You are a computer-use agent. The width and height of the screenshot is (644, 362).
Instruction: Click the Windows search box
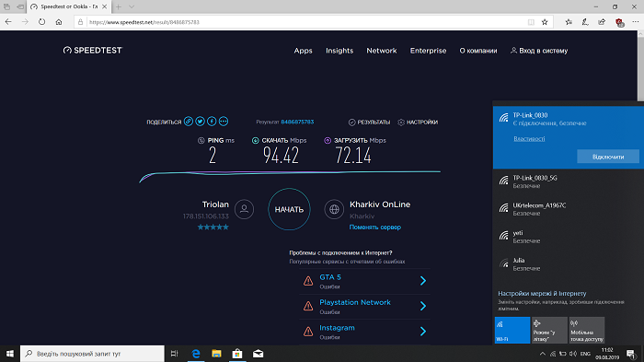point(92,354)
